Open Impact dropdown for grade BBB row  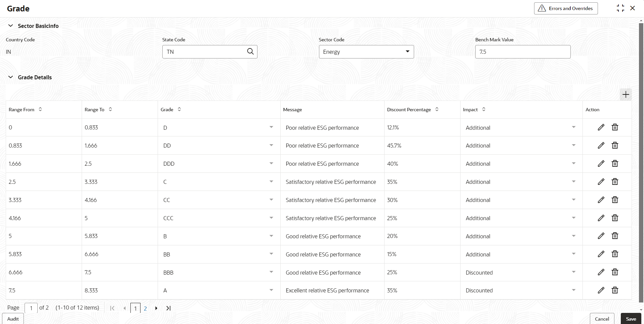click(x=573, y=272)
